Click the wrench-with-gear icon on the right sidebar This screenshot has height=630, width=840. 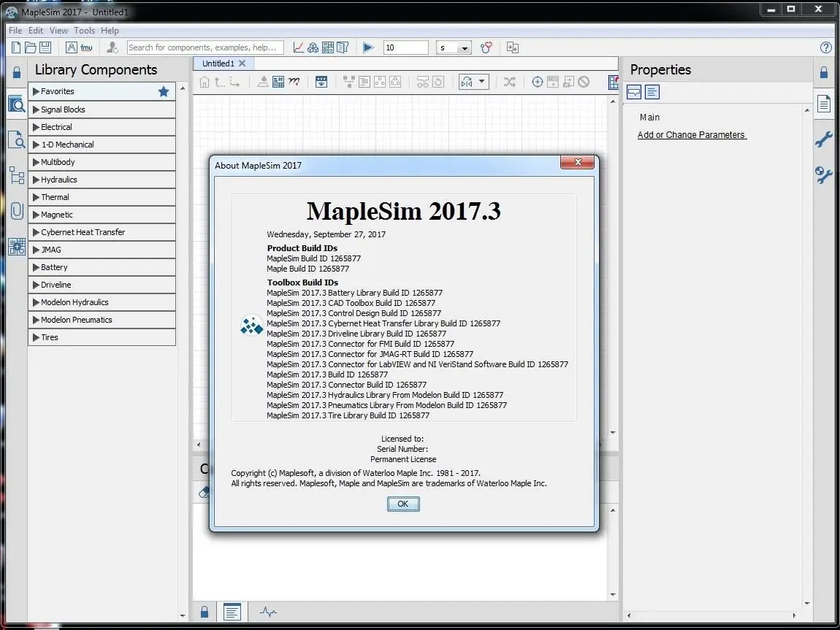(823, 175)
